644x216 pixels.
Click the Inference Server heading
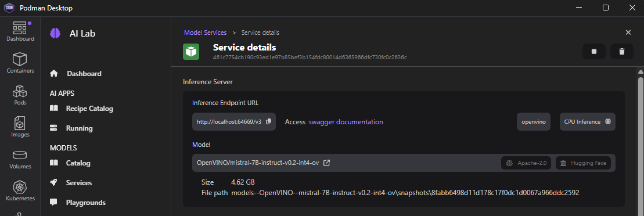click(x=208, y=82)
